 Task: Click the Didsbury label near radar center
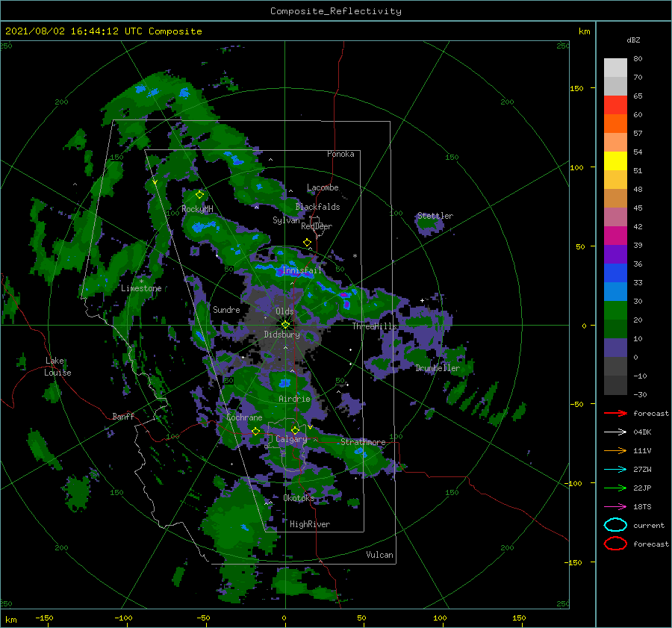tap(281, 335)
